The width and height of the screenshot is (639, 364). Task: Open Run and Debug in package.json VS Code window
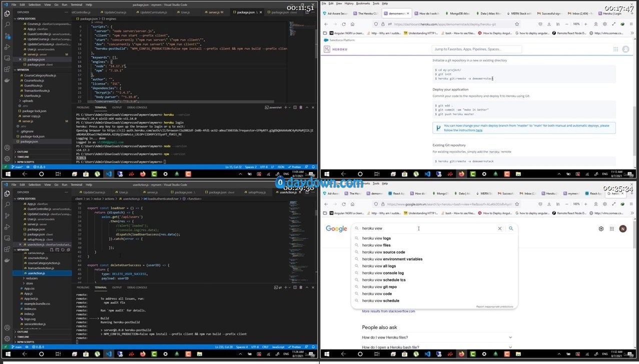[7, 47]
